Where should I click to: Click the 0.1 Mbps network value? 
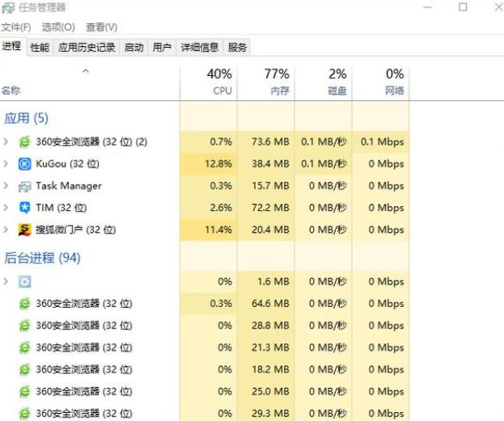382,141
